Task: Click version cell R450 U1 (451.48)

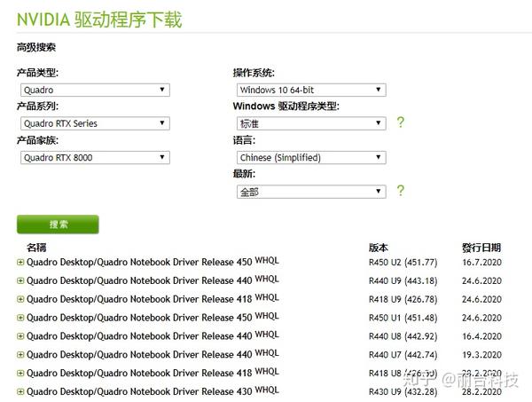Action: [403, 318]
